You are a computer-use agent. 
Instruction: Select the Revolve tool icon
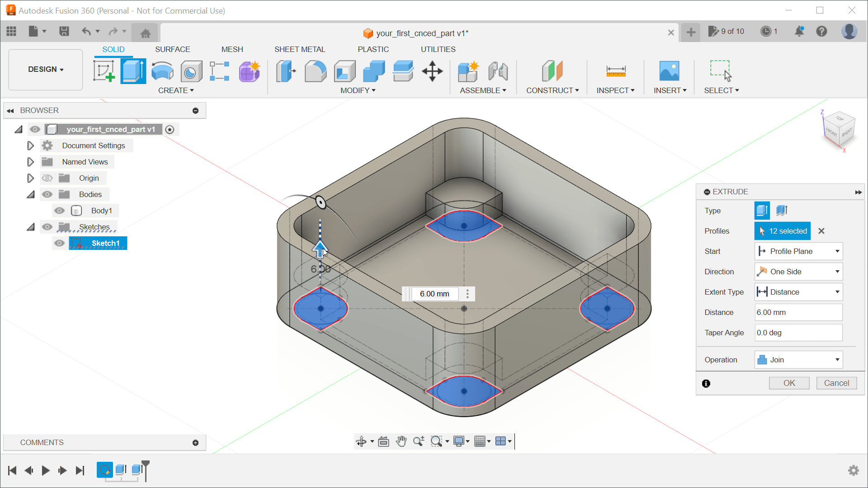[162, 71]
